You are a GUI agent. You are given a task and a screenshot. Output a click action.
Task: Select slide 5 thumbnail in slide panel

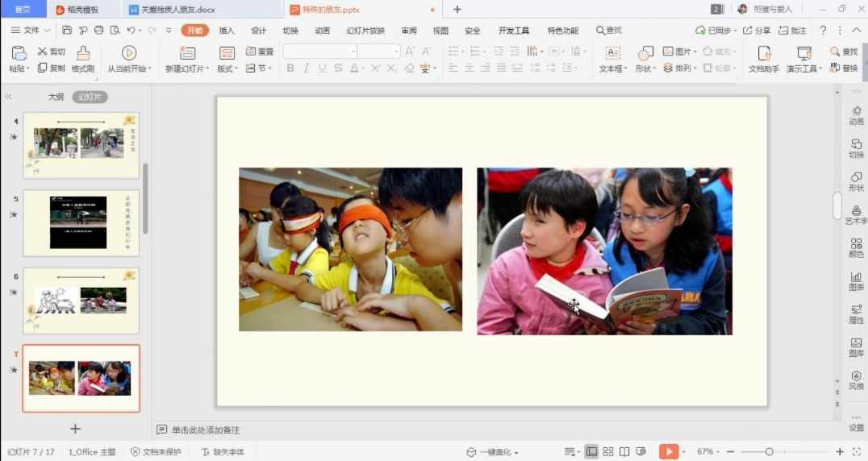pos(81,223)
